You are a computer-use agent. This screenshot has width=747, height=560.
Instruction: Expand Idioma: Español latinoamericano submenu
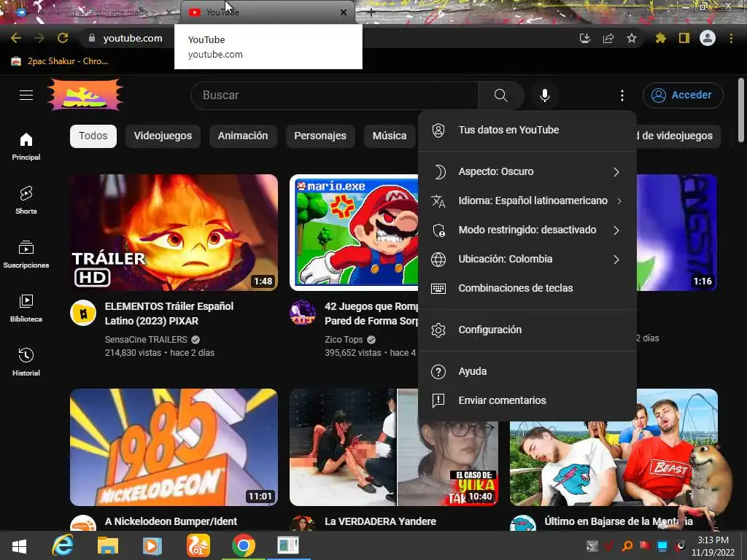click(527, 201)
